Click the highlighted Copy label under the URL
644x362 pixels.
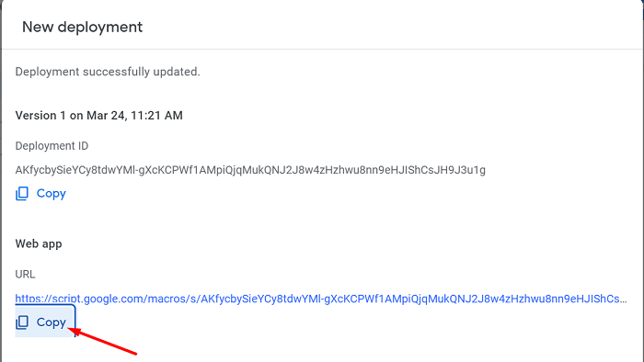coord(52,322)
